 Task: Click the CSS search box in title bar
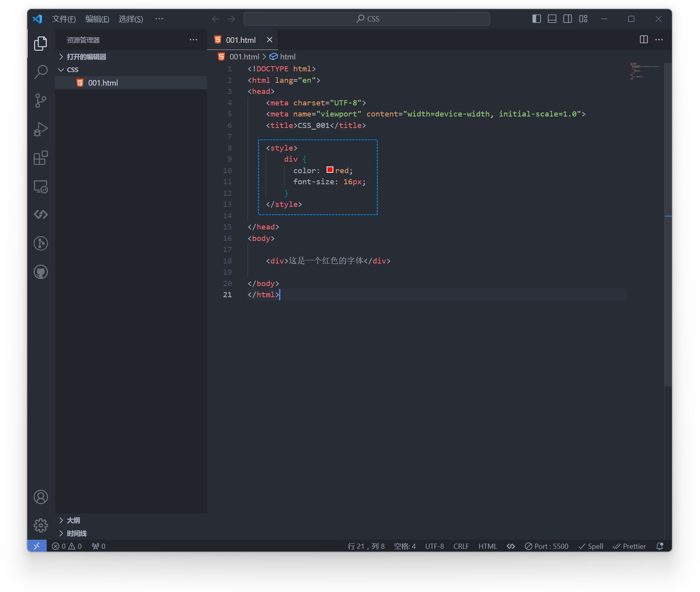(x=367, y=19)
